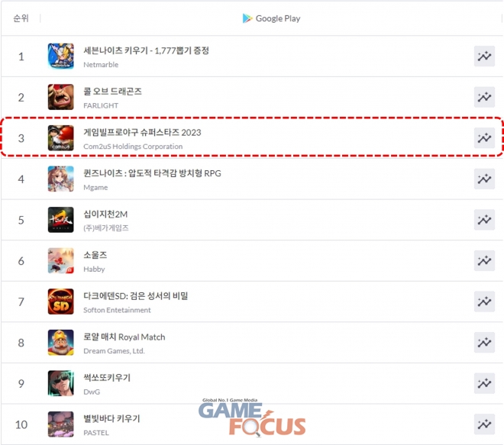Screen dimensions: 504x445
Task: Click trend icon in 퀸즈나이츠 row
Action: pyautogui.click(x=484, y=179)
